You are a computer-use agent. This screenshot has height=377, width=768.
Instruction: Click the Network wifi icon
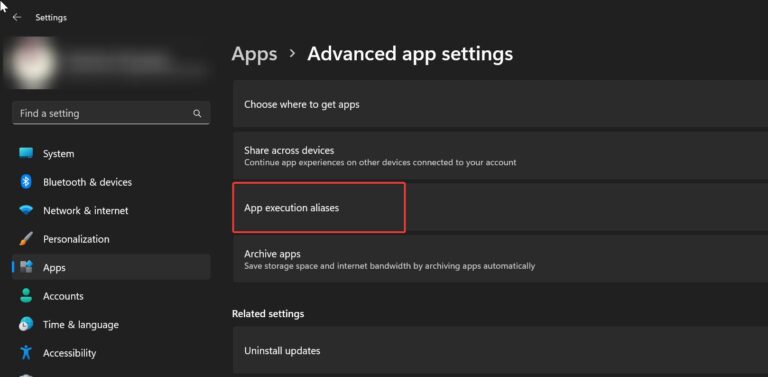click(x=26, y=210)
